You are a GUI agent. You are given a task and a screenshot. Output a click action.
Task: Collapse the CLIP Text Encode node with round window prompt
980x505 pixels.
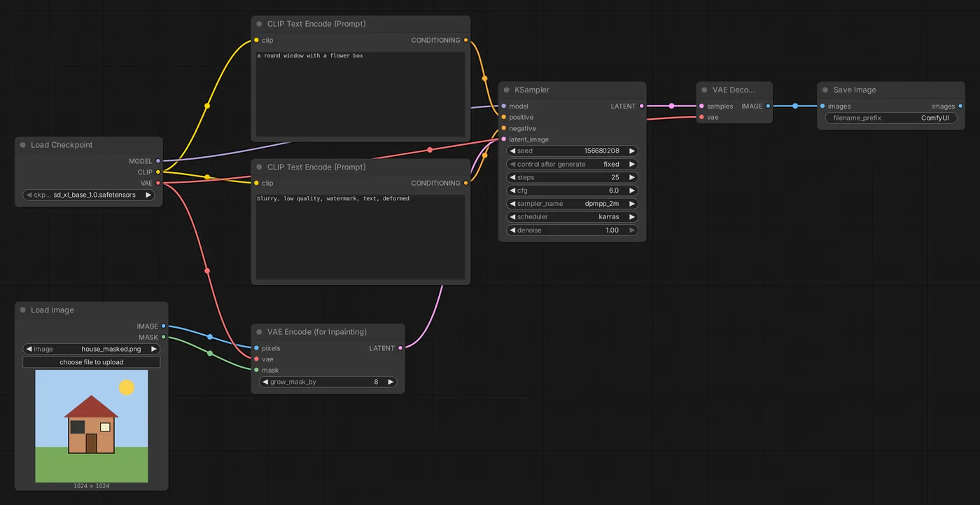[x=259, y=24]
